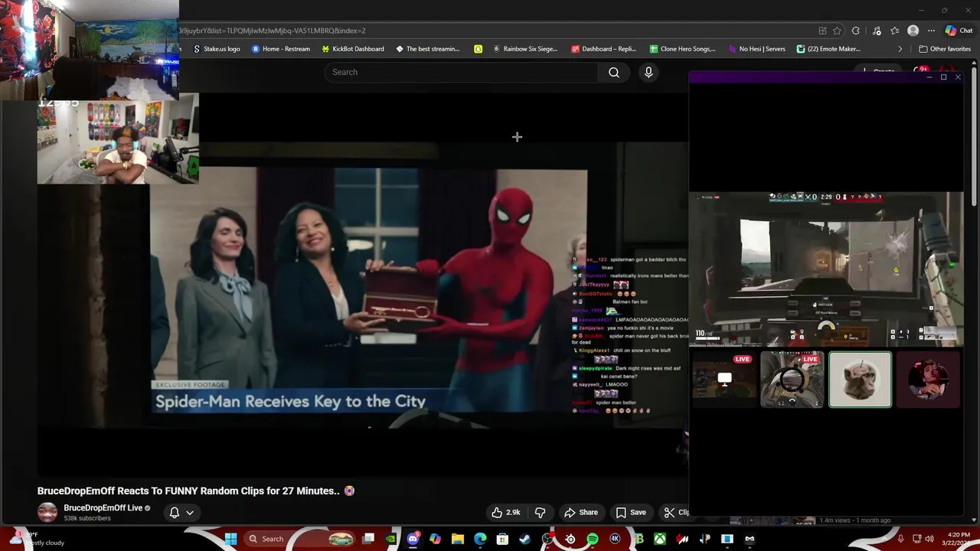Click yellow icon-only bookmark in favorites bar
The image size is (980, 551).
(x=478, y=49)
